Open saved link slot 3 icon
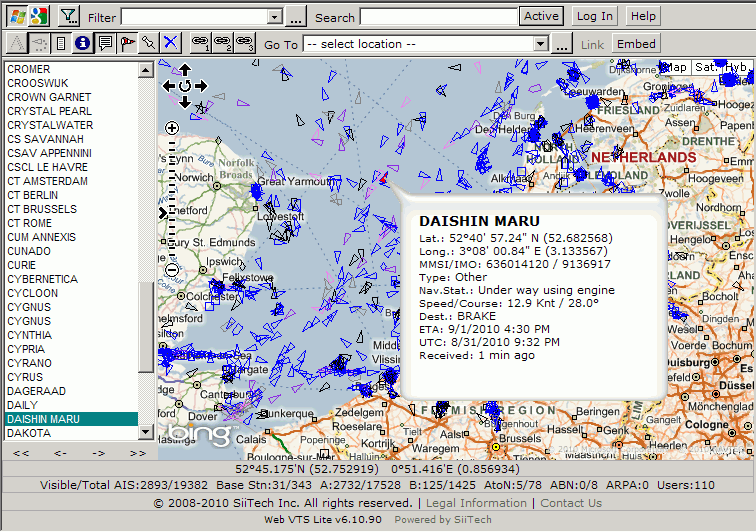Screen dimensions: 756x532 click(244, 43)
